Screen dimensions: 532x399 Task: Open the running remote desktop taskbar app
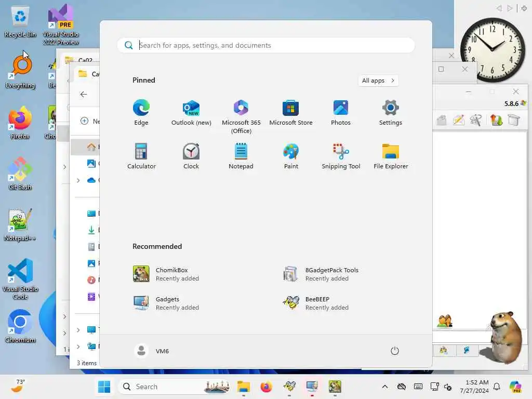[x=312, y=387]
